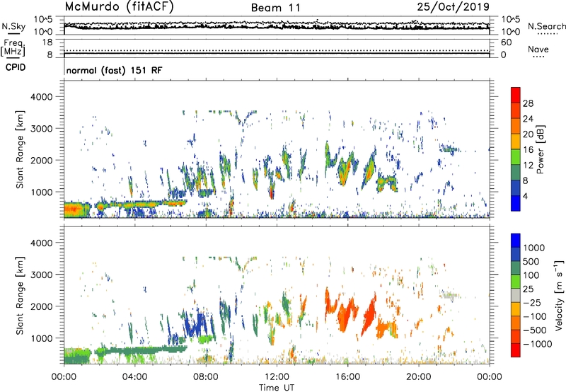Click the Freq. [MHz] axis label
The width and height of the screenshot is (566, 392).
(13, 48)
